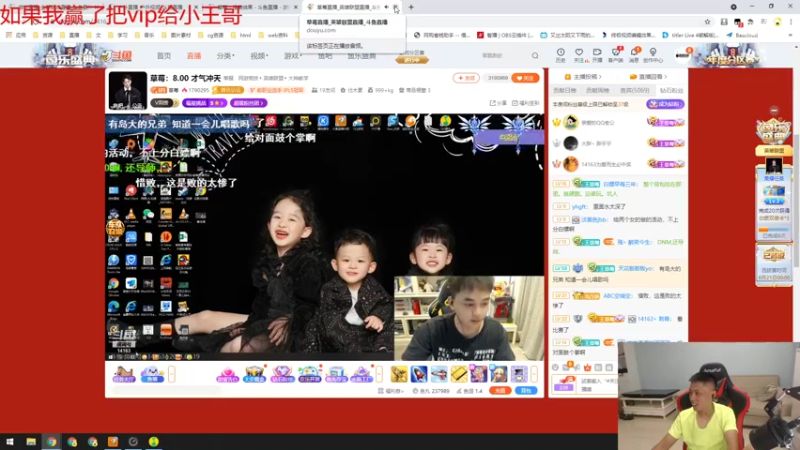Open 主播投稿 link in chat panel
800x450 pixels.
pyautogui.click(x=583, y=77)
